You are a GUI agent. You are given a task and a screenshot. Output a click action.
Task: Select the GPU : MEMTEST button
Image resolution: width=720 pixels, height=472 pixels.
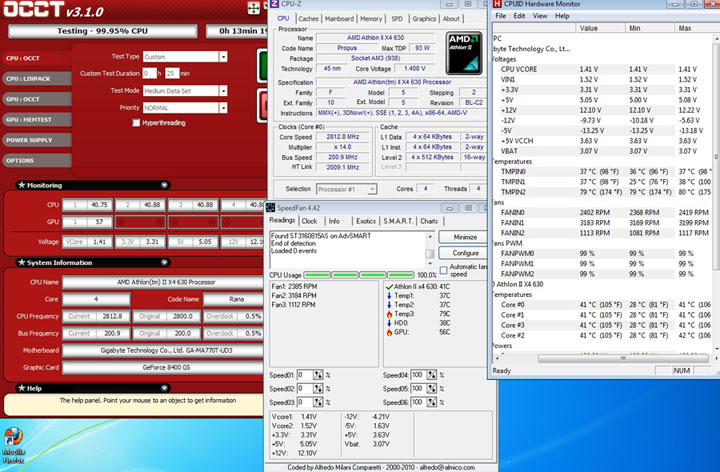tap(37, 119)
